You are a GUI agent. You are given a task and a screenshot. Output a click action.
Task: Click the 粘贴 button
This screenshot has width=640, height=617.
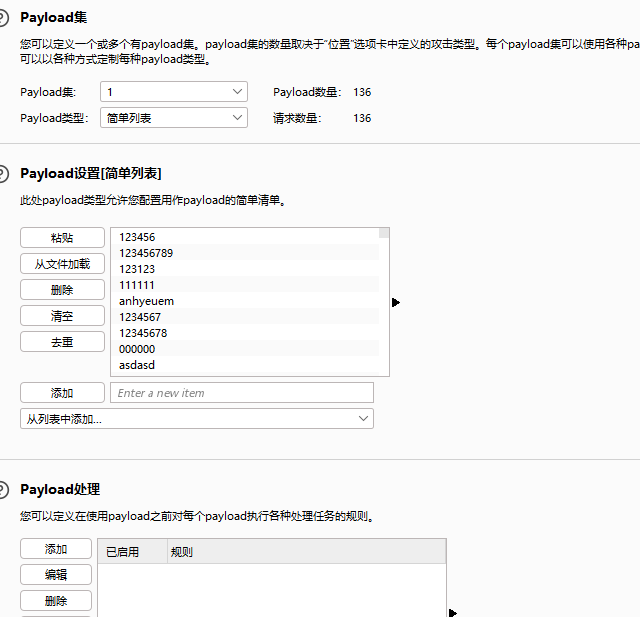pyautogui.click(x=62, y=238)
